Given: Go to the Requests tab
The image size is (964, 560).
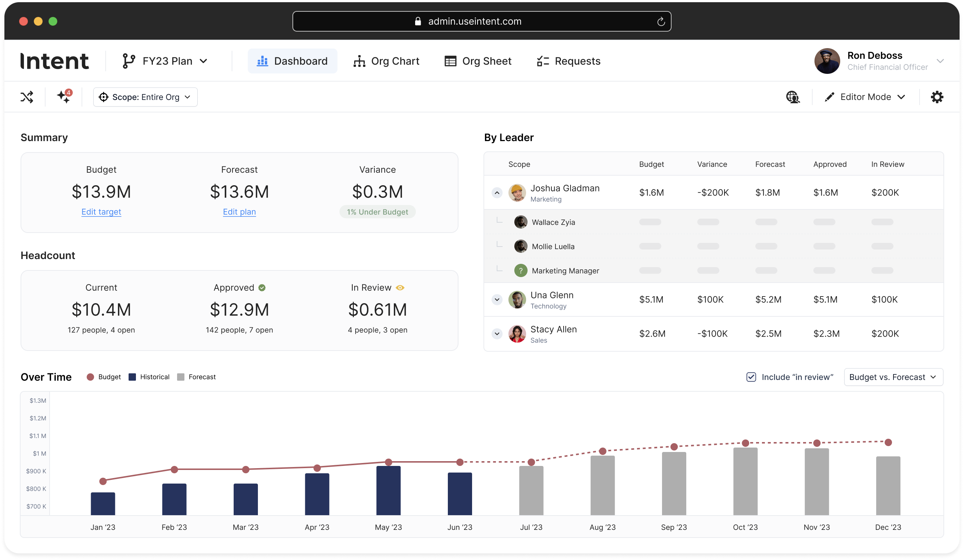Looking at the screenshot, I should coord(569,61).
